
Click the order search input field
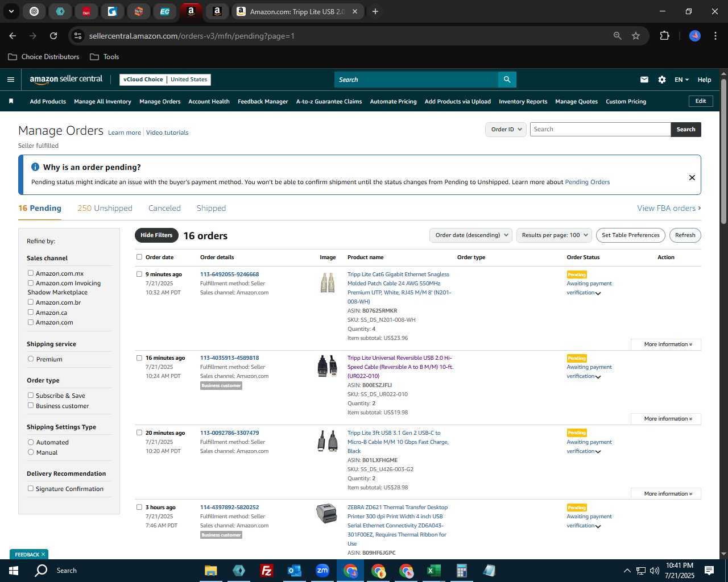point(600,130)
